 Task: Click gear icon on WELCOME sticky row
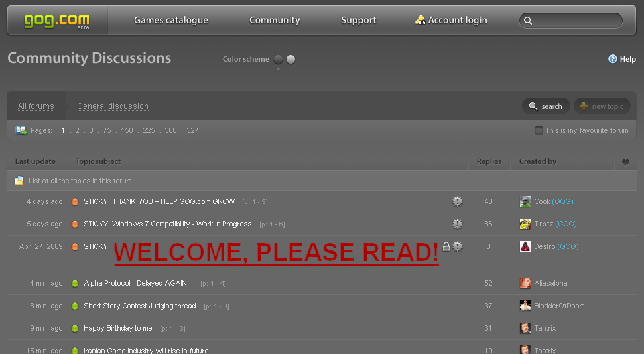click(458, 246)
